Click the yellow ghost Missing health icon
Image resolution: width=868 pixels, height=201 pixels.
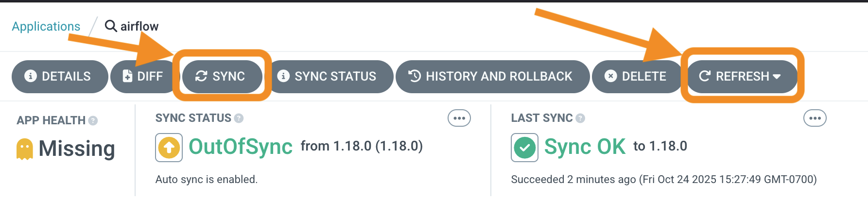pos(24,149)
